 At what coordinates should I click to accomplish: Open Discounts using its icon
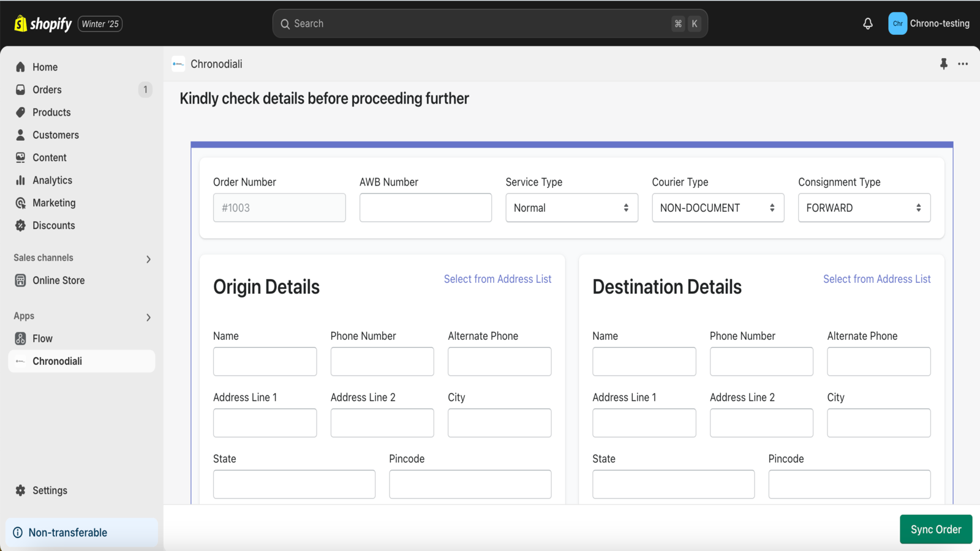21,225
